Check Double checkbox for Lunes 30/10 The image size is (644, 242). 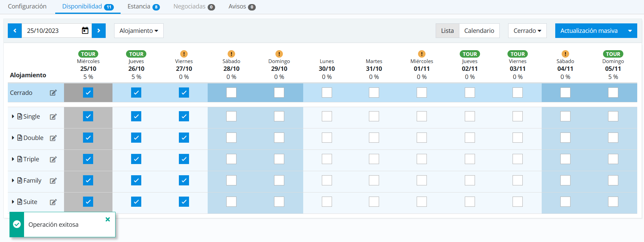(327, 138)
